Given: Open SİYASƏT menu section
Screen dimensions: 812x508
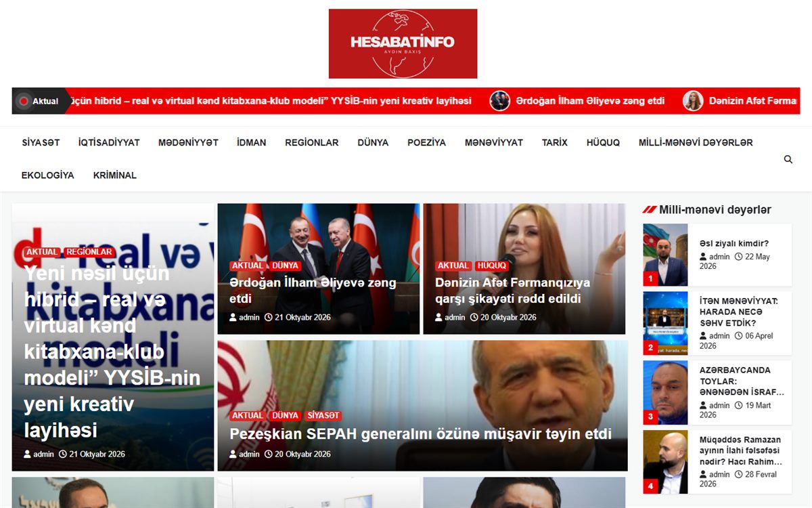Looking at the screenshot, I should click(41, 142).
